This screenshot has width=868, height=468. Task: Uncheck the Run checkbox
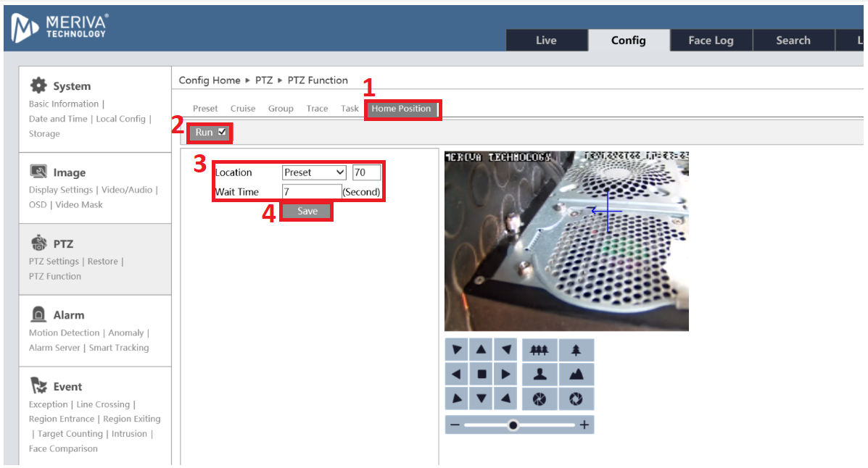[x=222, y=133]
